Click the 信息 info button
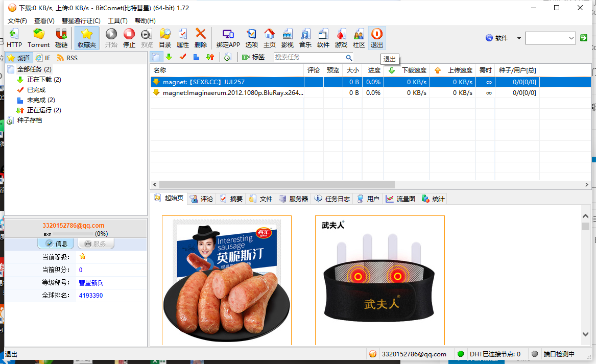 [x=56, y=244]
